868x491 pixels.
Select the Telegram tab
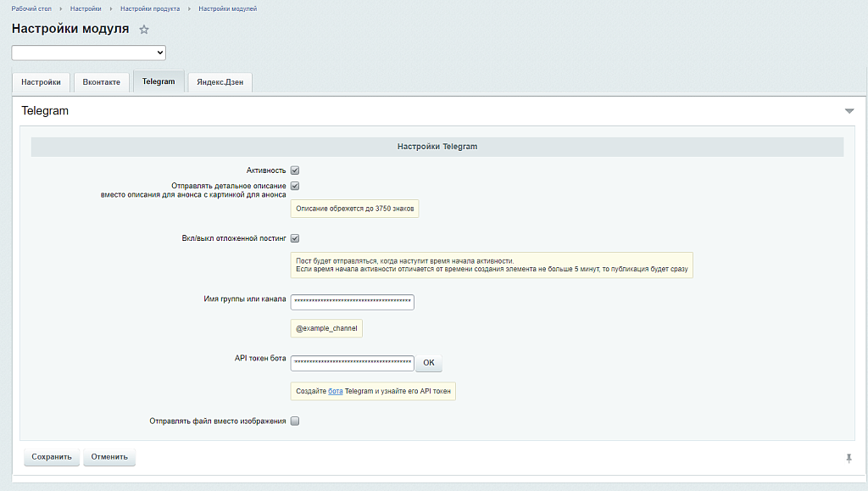point(159,81)
